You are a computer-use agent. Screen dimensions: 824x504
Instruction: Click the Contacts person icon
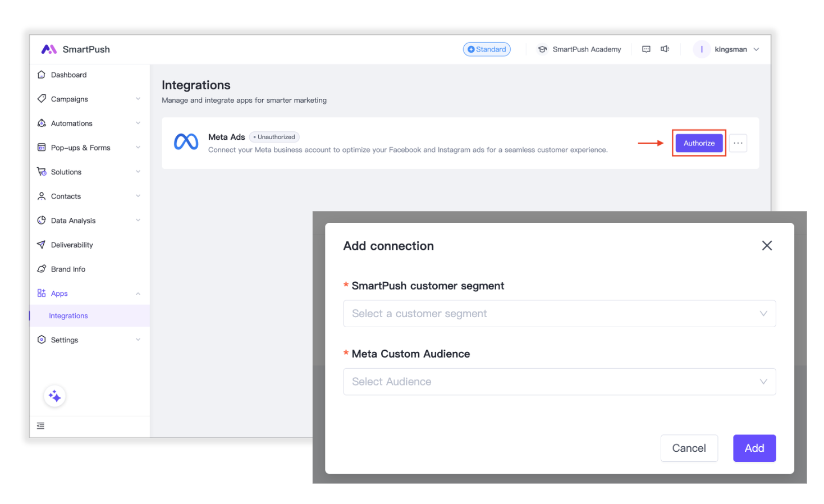coord(41,196)
